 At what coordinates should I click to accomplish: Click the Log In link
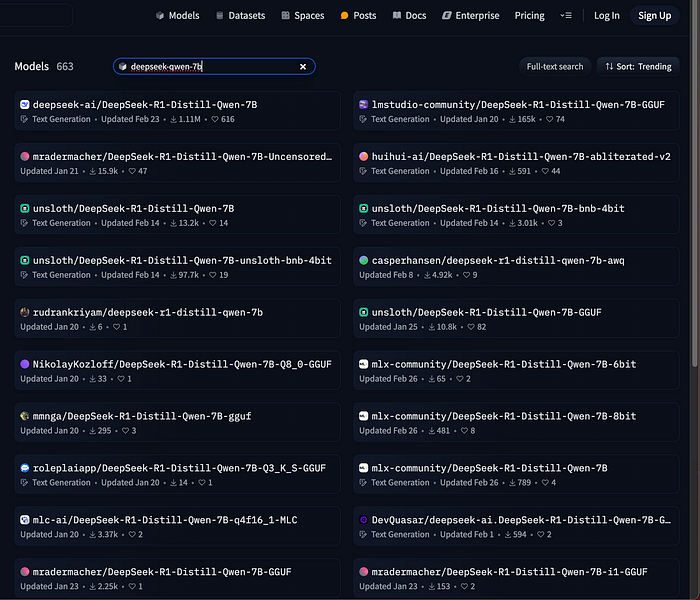tap(607, 16)
